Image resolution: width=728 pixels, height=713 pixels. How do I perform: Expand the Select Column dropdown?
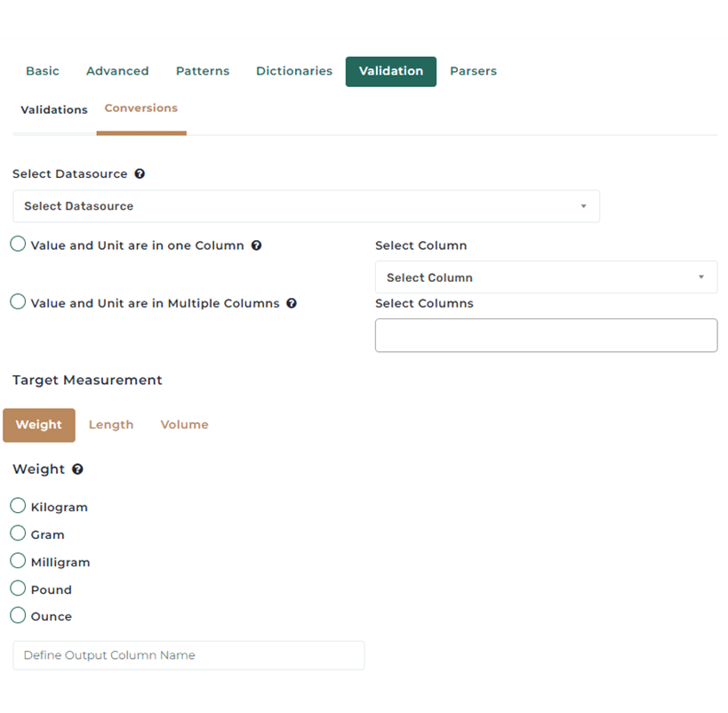click(546, 276)
